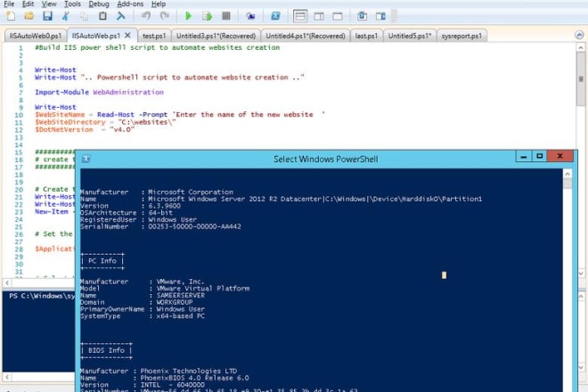Click the script editor scrollbar up arrow

pos(581,47)
